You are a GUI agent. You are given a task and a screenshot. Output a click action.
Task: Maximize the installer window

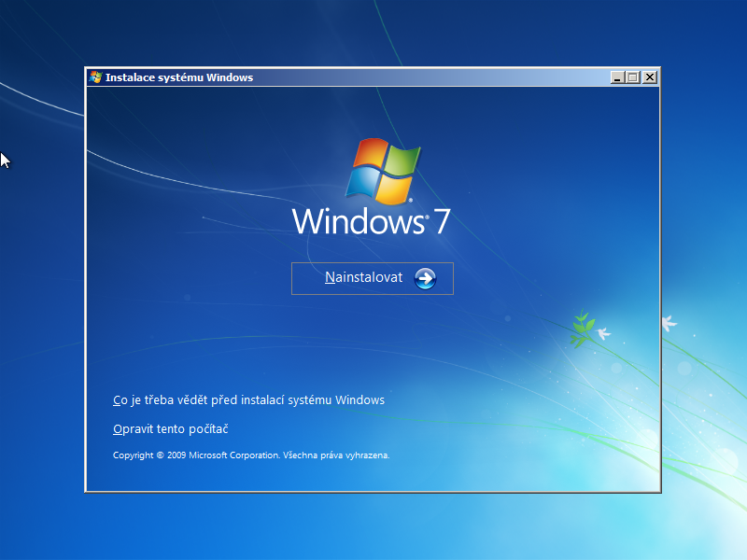631,77
